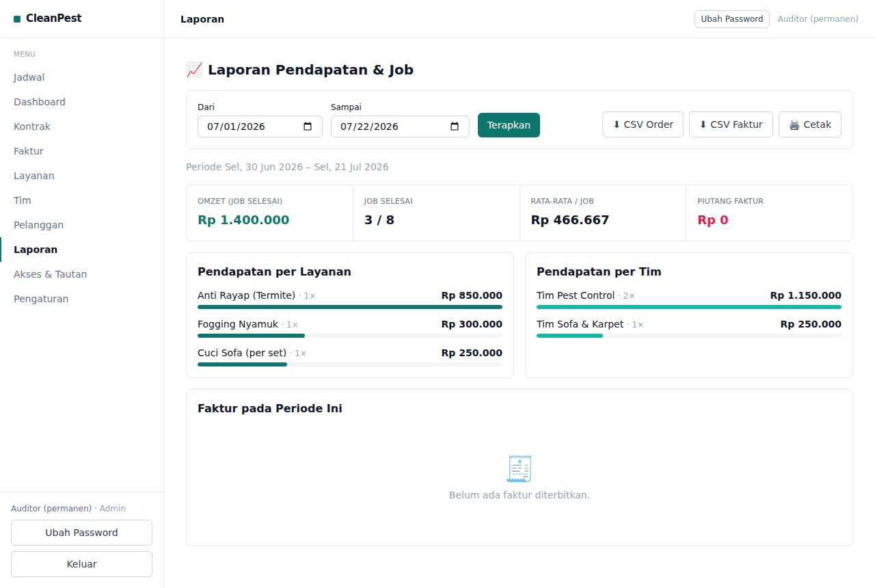Viewport: 875px width, 588px height.
Task: Click the Rp 0 piutang faktur value
Action: point(713,220)
